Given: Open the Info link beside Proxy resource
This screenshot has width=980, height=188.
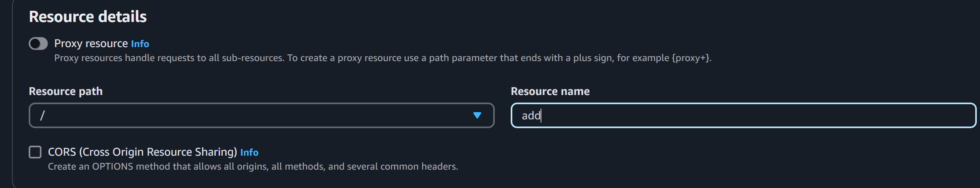Looking at the screenshot, I should coord(140,44).
